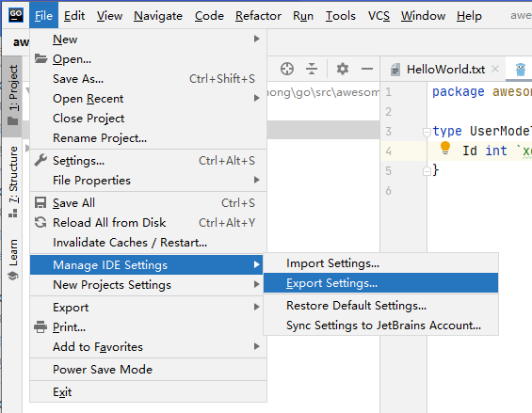This screenshot has width=532, height=413.
Task: Close the HelloWorld.txt editor tab
Action: (x=495, y=69)
